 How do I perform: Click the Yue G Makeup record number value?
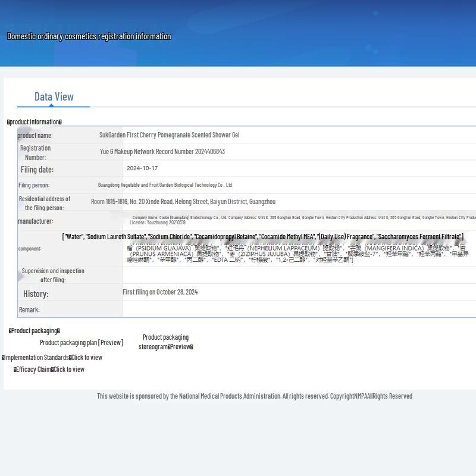click(x=162, y=152)
